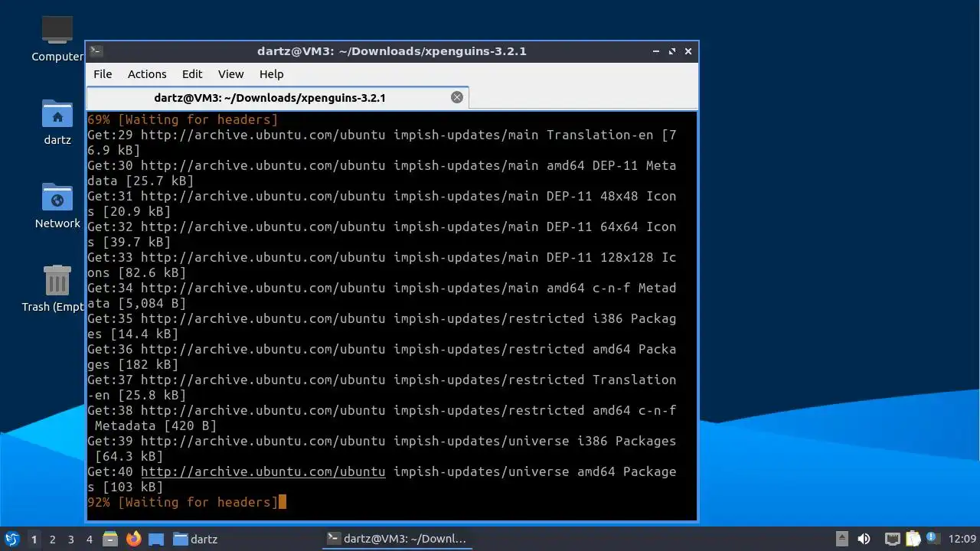Switch to workspace 4
Screen dimensions: 980x551
[x=90, y=540]
